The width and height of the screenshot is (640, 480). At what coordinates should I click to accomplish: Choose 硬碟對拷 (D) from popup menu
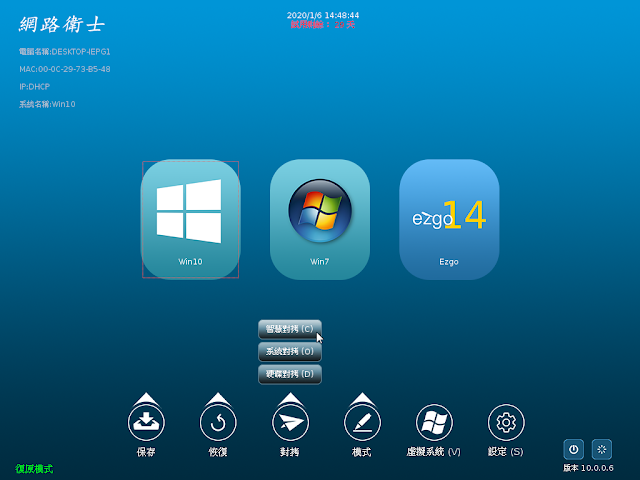pos(290,374)
